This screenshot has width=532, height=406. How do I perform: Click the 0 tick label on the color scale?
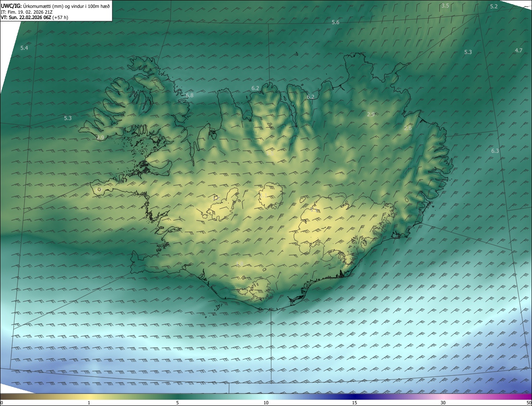tap(2, 403)
